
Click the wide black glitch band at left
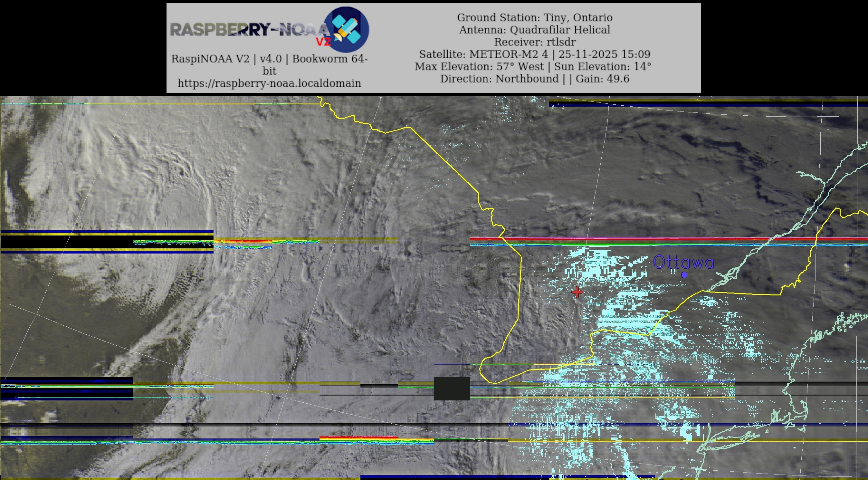[x=67, y=242]
